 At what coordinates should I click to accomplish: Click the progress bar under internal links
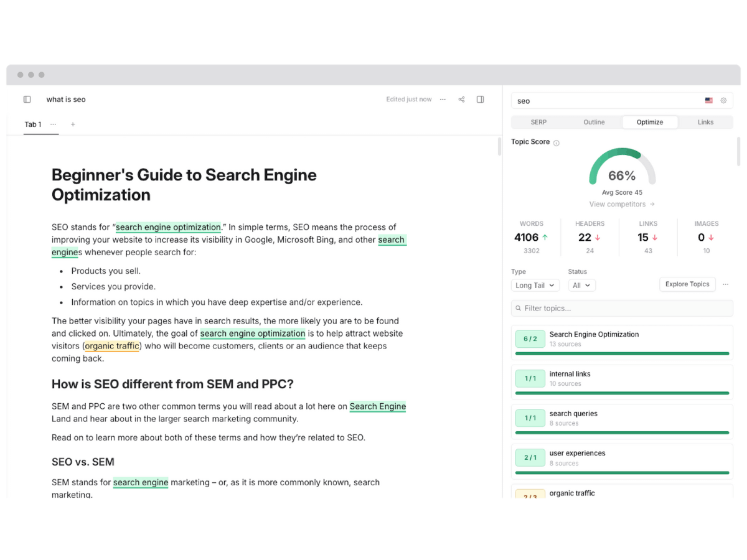coord(622,392)
